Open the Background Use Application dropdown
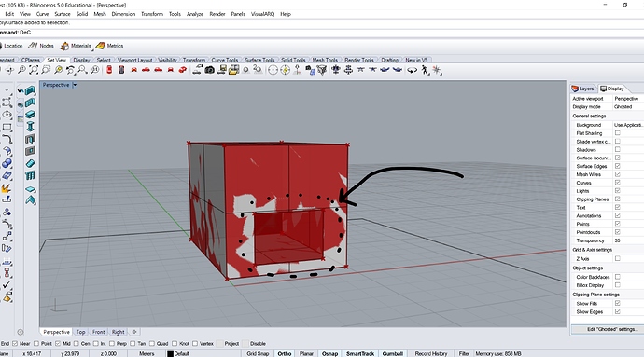Screen dimensions: 644x357 tap(628, 125)
